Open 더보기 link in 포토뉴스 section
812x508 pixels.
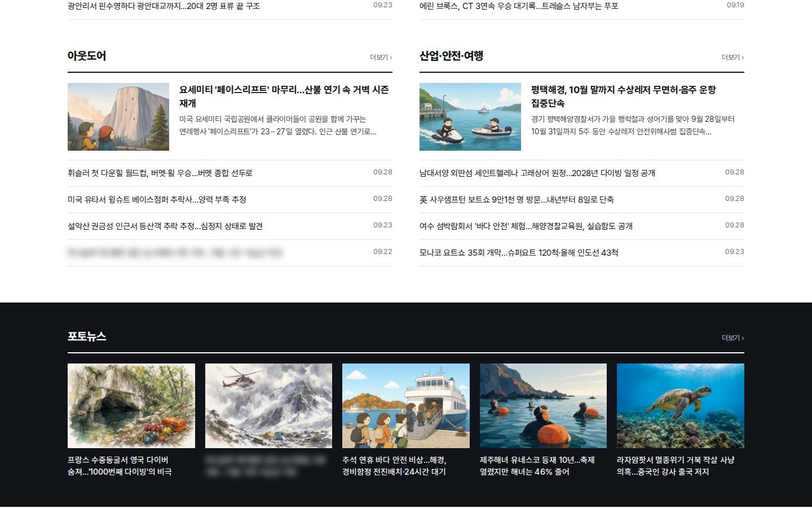click(732, 338)
